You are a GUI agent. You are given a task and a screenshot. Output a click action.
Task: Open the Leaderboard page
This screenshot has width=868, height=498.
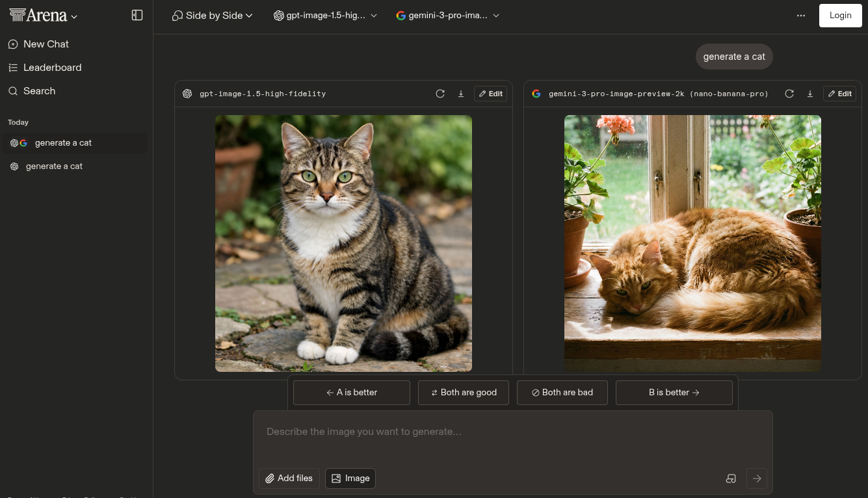[x=76, y=68]
